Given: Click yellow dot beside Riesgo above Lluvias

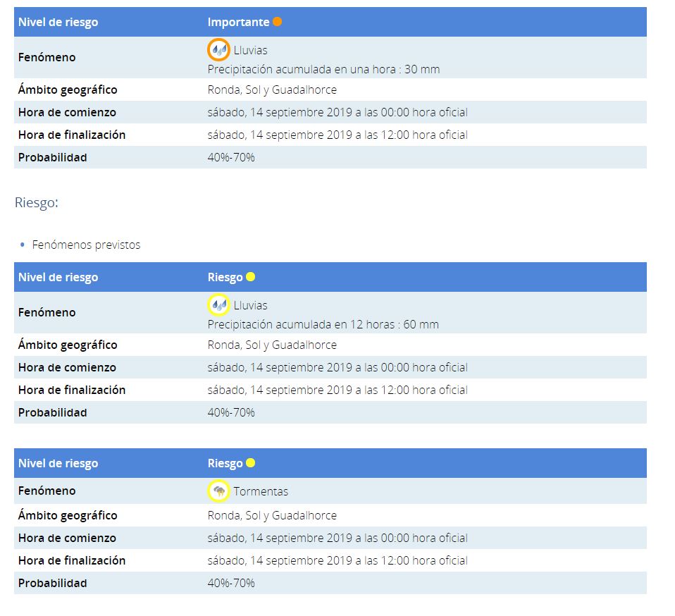Looking at the screenshot, I should tap(251, 277).
